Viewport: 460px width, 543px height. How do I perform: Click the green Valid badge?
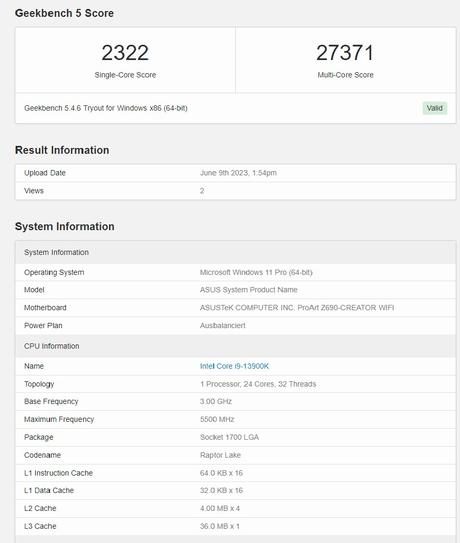pos(435,108)
